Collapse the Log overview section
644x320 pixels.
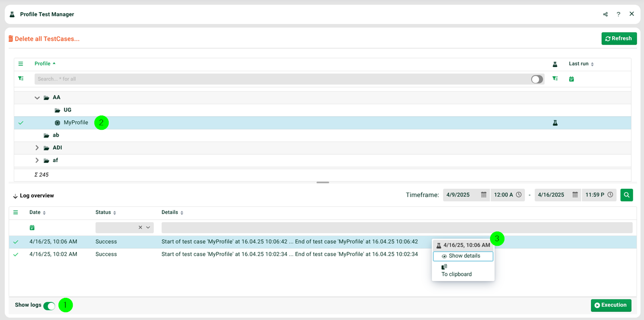15,196
